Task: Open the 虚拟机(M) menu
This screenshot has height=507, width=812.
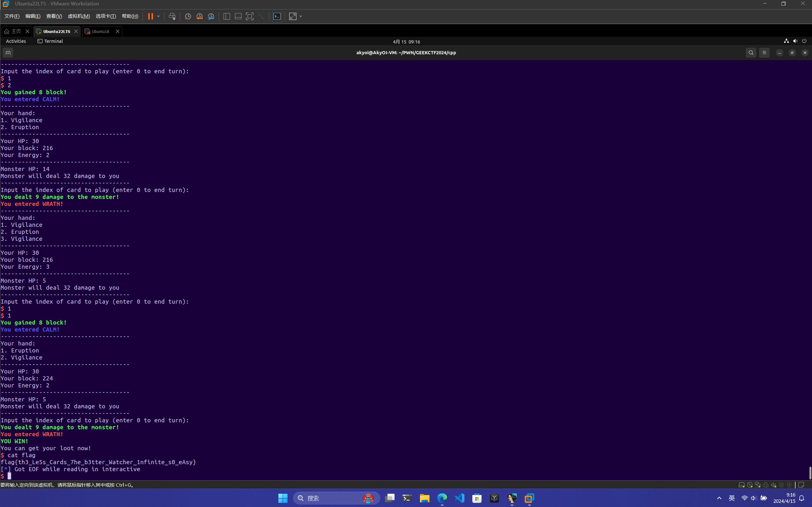Action: click(x=79, y=16)
